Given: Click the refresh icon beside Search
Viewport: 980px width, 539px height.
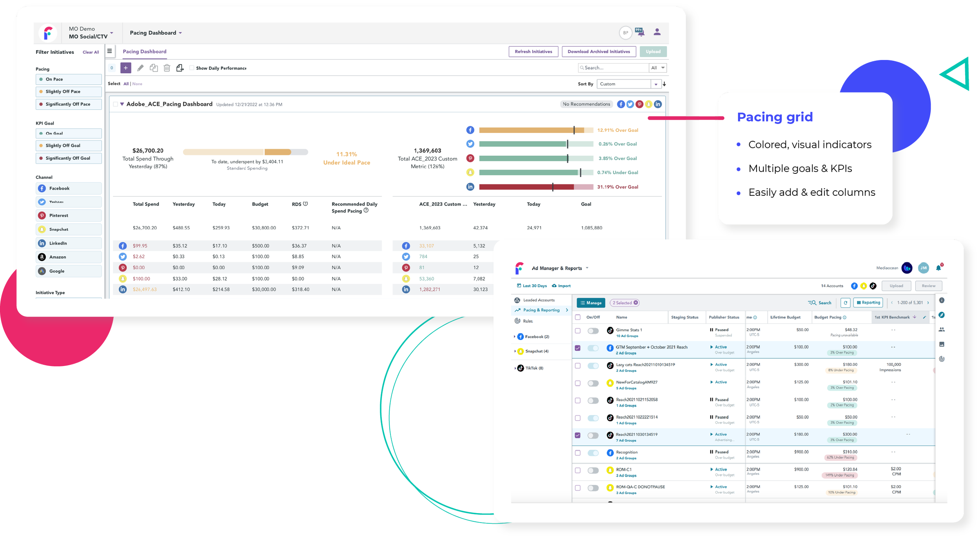Looking at the screenshot, I should 846,302.
